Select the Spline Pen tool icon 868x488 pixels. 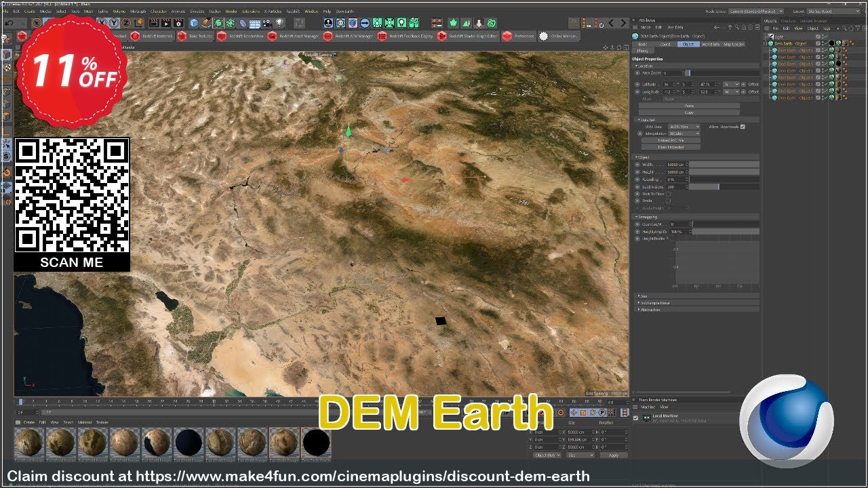[205, 22]
